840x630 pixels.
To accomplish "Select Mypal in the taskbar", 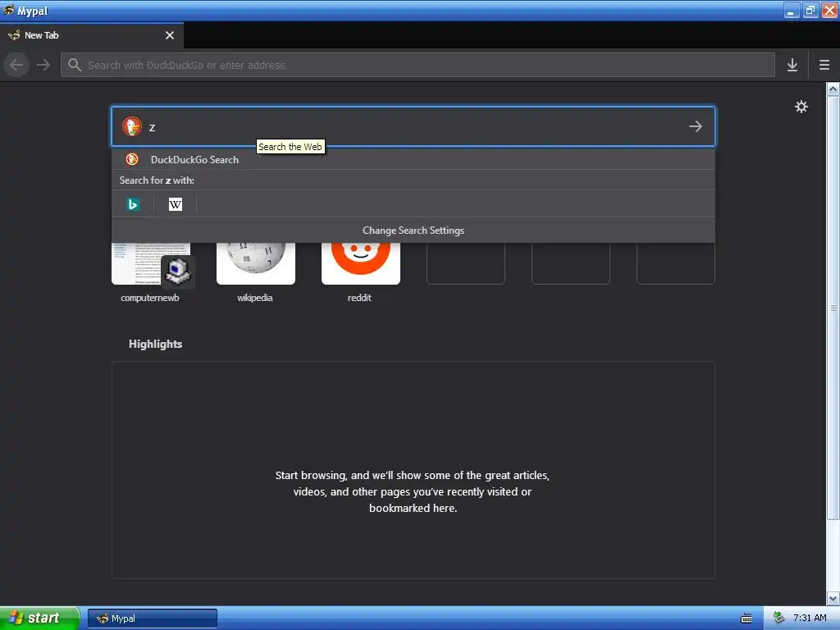I will tap(152, 619).
